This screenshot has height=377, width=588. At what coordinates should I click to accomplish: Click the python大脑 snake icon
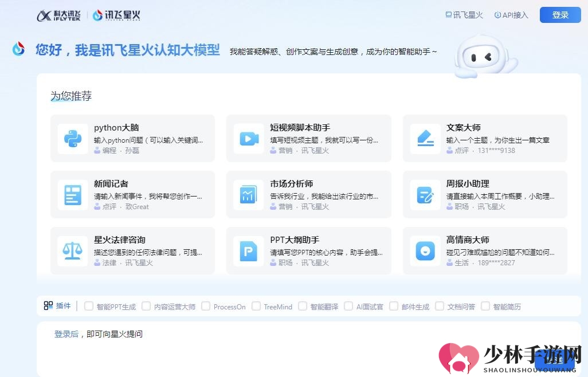pyautogui.click(x=73, y=139)
